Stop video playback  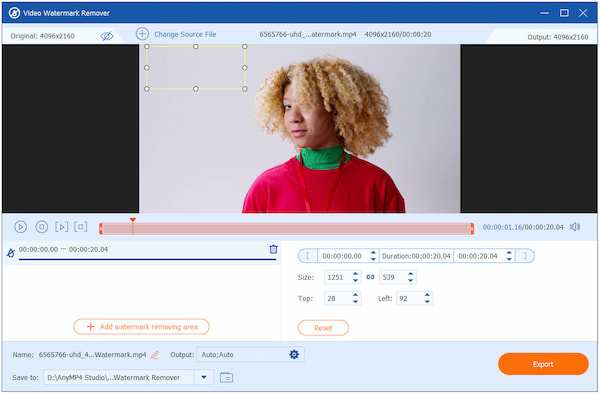point(41,227)
